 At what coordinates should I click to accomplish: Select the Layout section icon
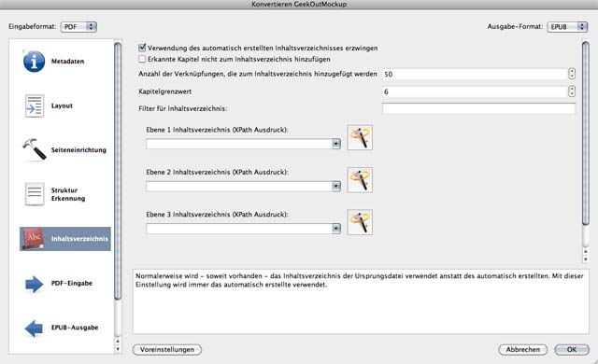[35, 105]
